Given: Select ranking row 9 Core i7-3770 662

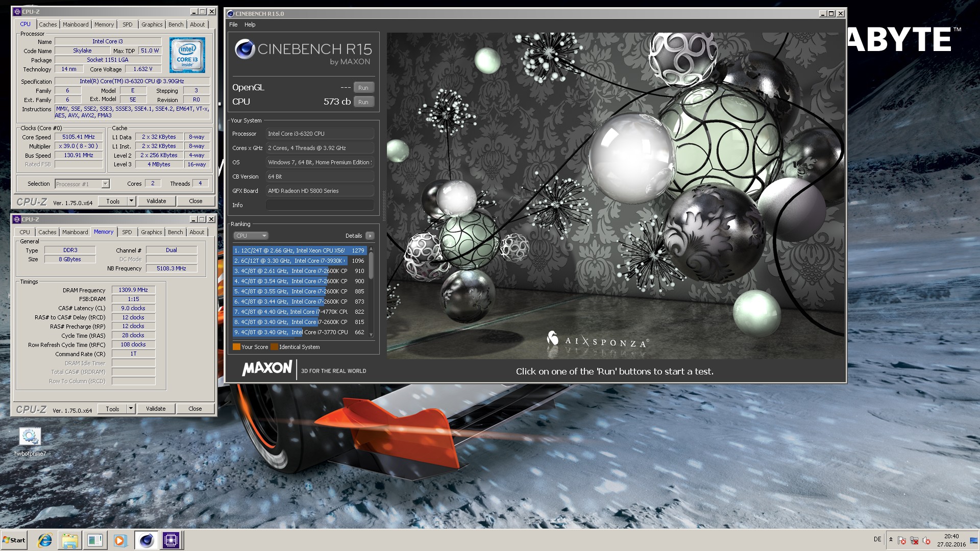Looking at the screenshot, I should [x=300, y=332].
